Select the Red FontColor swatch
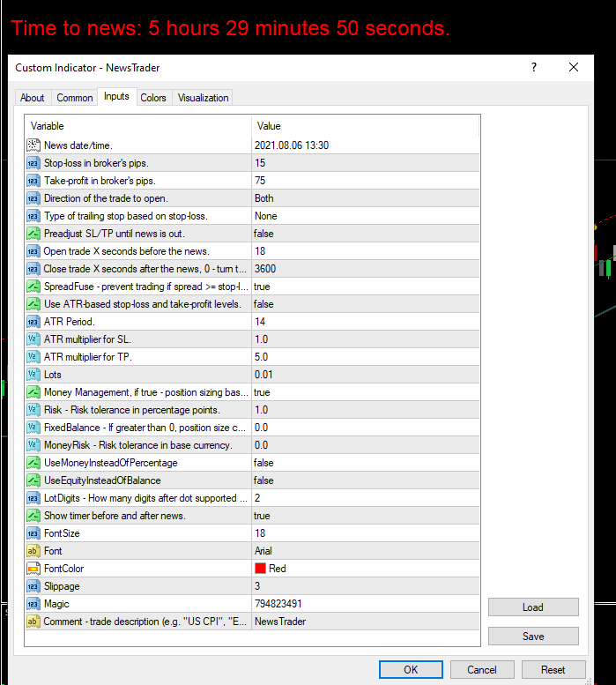Image resolution: width=616 pixels, height=685 pixels. 260,569
